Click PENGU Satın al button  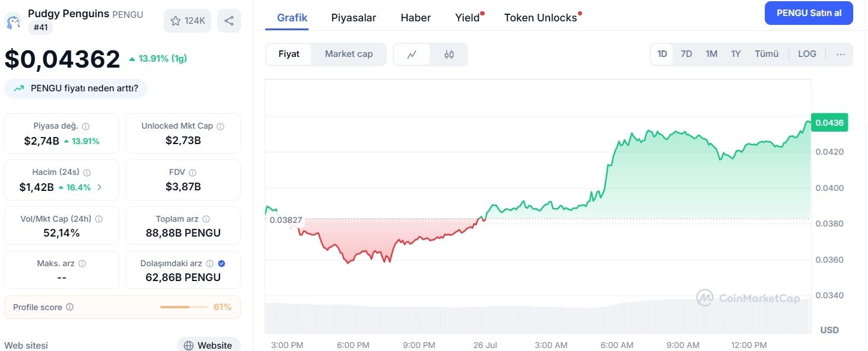pyautogui.click(x=809, y=13)
